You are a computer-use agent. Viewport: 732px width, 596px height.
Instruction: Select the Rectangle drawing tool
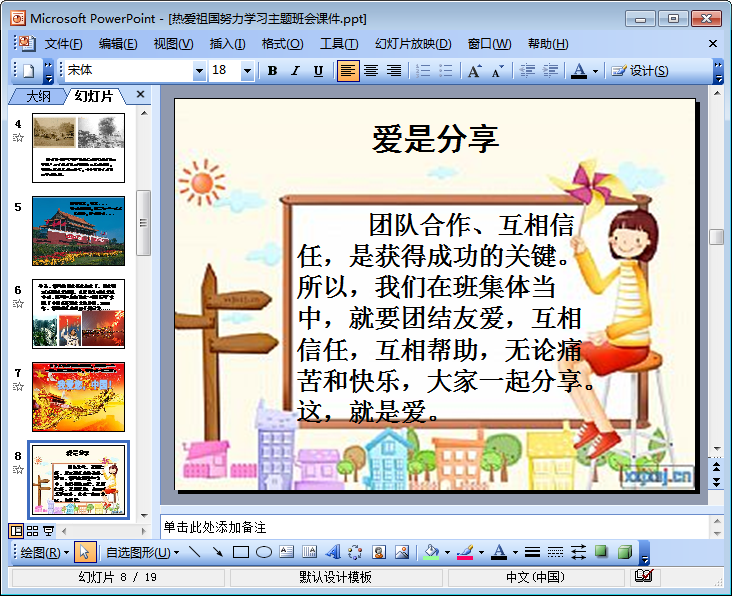[240, 553]
